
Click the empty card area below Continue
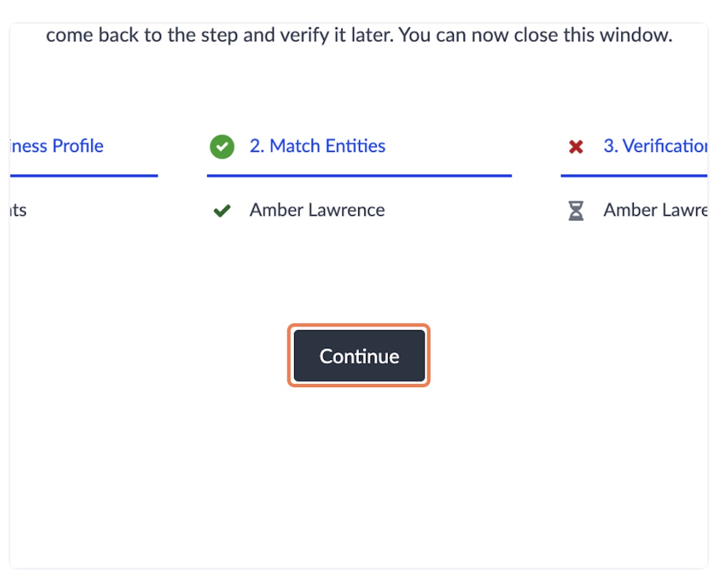tap(359, 473)
